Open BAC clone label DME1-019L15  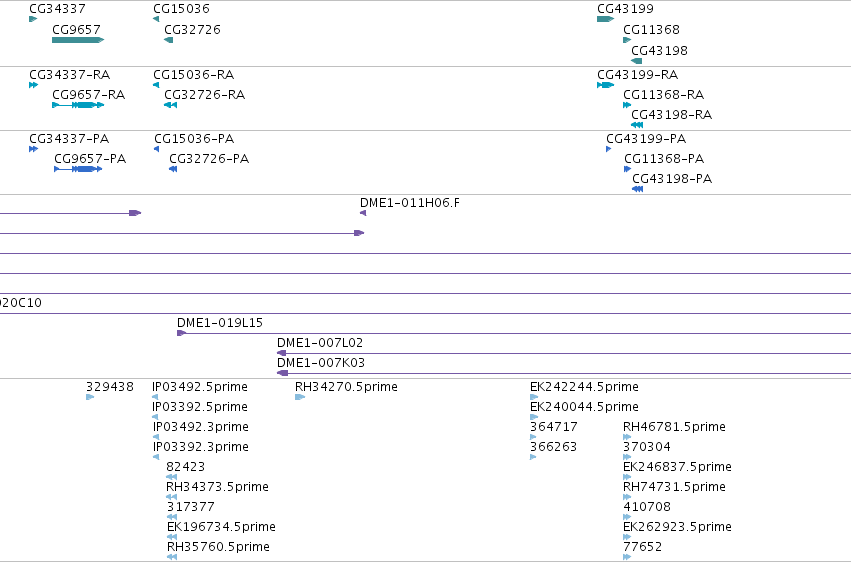220,323
